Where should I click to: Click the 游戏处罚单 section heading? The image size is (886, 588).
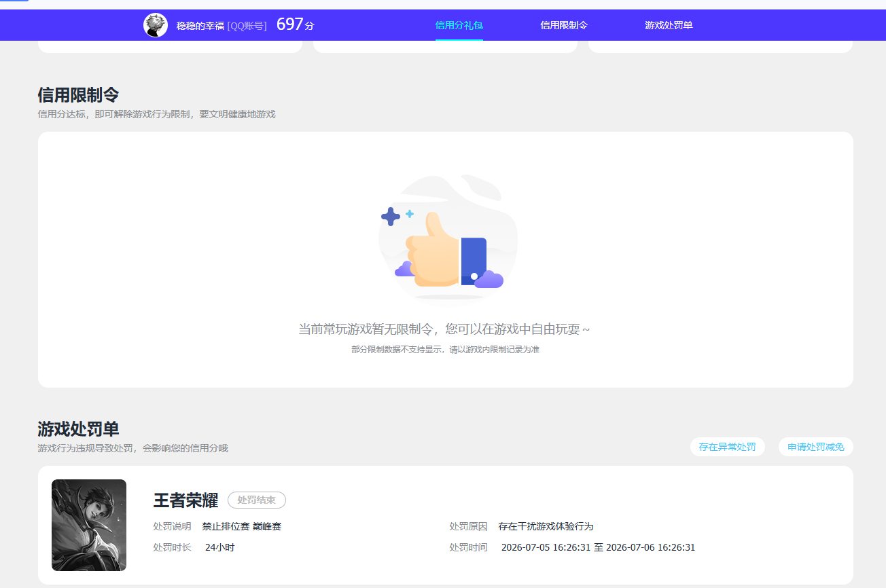[x=79, y=429]
